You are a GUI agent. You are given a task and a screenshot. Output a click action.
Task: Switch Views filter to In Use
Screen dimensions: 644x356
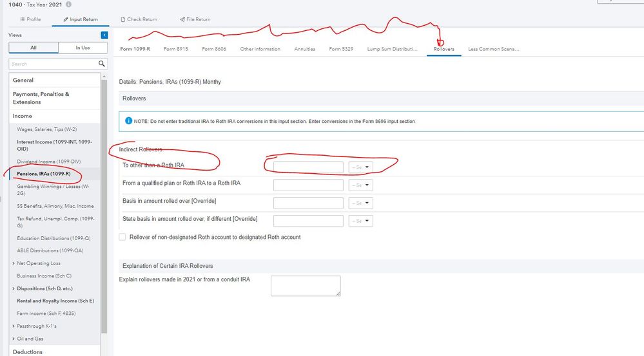click(83, 48)
